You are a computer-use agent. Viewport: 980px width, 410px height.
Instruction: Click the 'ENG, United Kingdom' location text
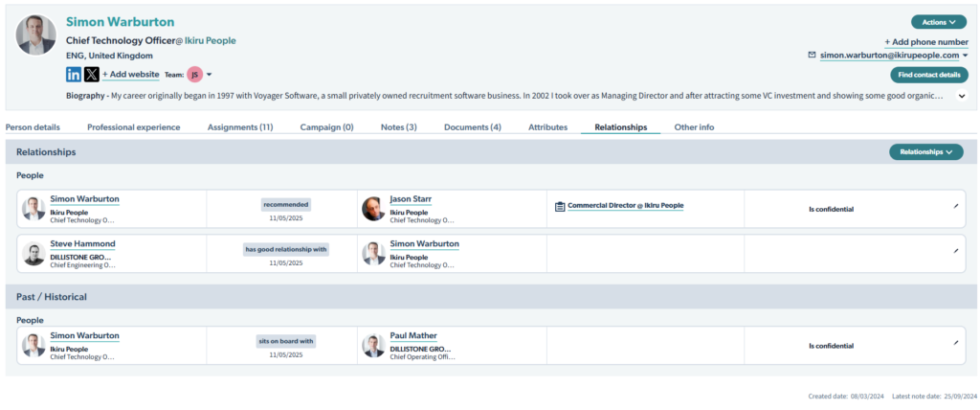[x=109, y=56]
